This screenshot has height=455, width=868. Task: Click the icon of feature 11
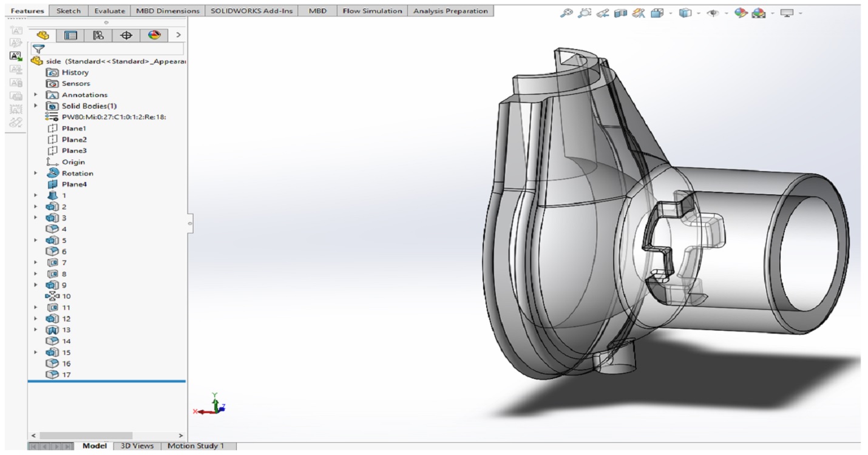pos(52,308)
